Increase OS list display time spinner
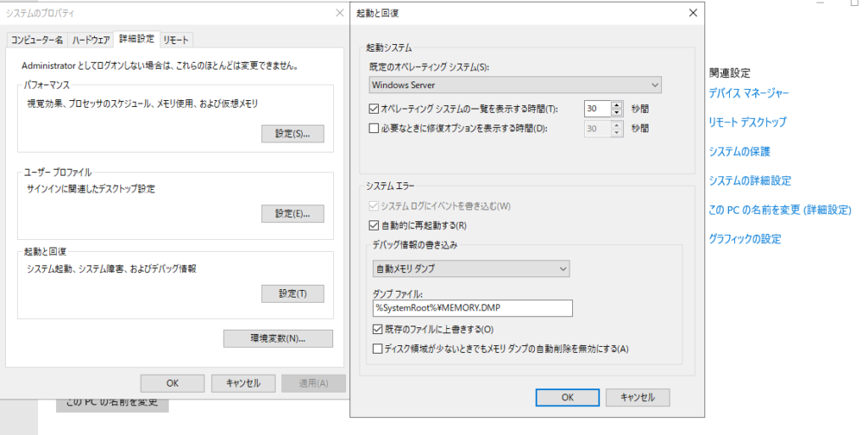The image size is (868, 435). [616, 104]
